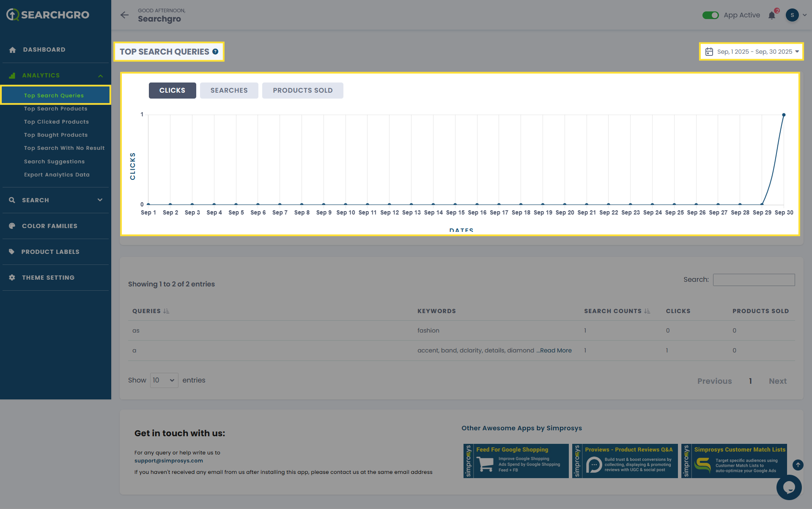Switch chart to Searches tab

[229, 91]
